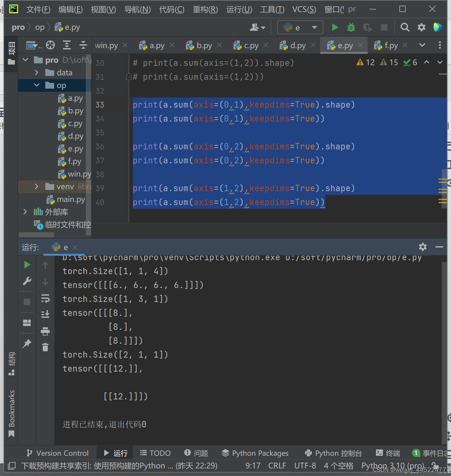This screenshot has height=476, width=451.
Task: Collapse the pro project root folder
Action: click(x=26, y=60)
